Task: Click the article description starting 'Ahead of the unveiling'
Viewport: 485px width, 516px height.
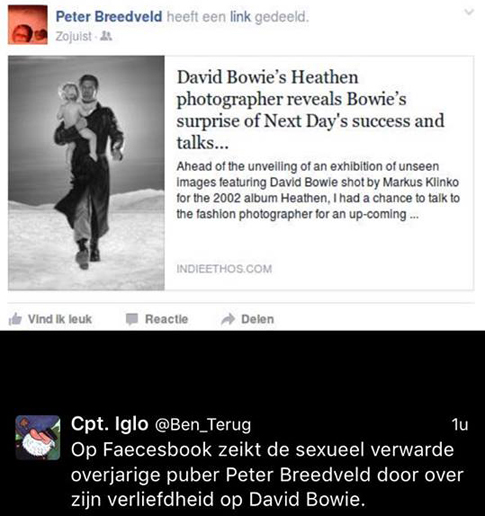Action: (x=318, y=190)
